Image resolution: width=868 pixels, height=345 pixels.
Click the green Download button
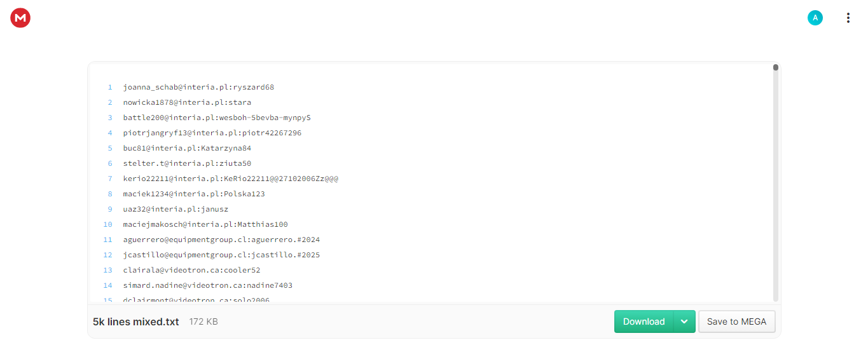point(644,321)
